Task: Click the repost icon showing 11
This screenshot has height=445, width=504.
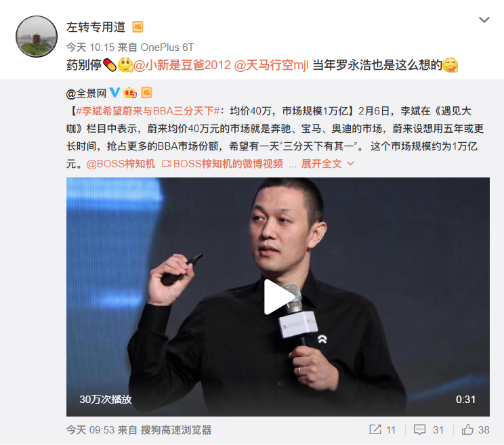Action: (383, 429)
